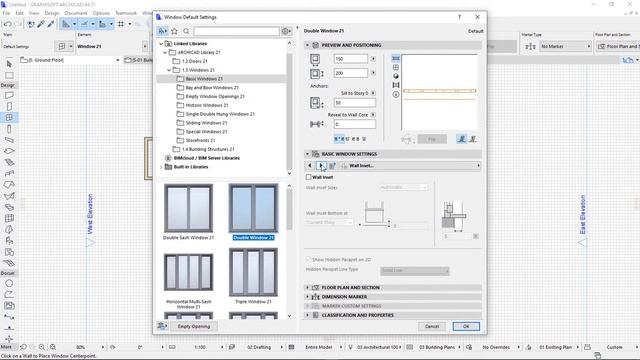Collapse the Linked Libraries tree node
This screenshot has width=640, height=360.
161,43
